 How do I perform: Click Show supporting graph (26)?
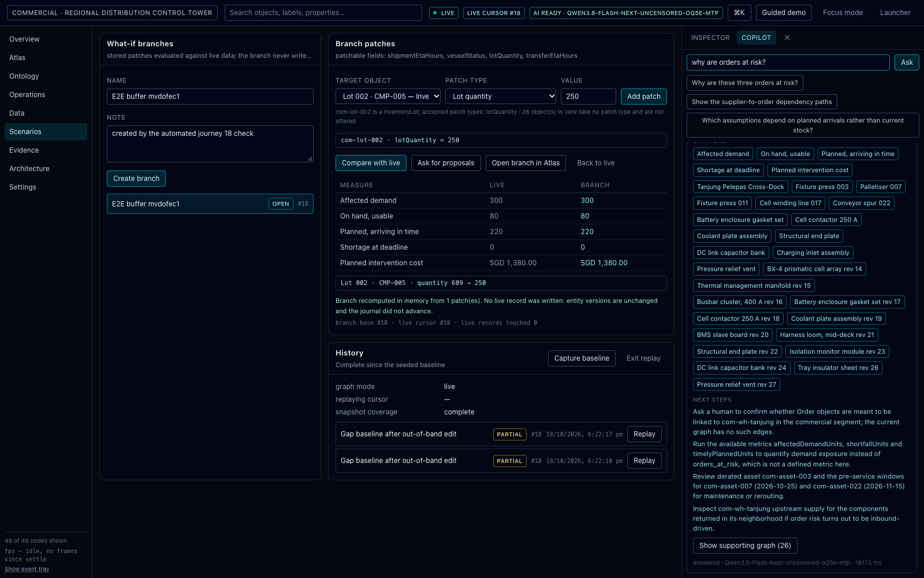[x=745, y=546]
